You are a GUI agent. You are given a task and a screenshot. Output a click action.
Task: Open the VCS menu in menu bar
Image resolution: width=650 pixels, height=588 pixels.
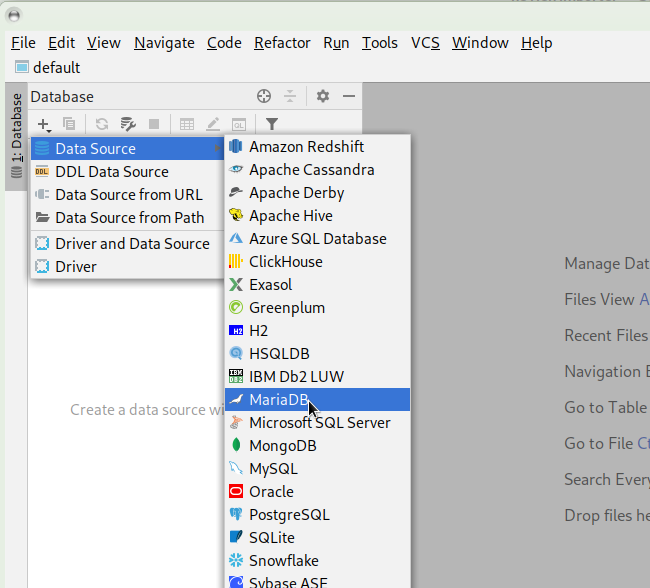tap(425, 42)
